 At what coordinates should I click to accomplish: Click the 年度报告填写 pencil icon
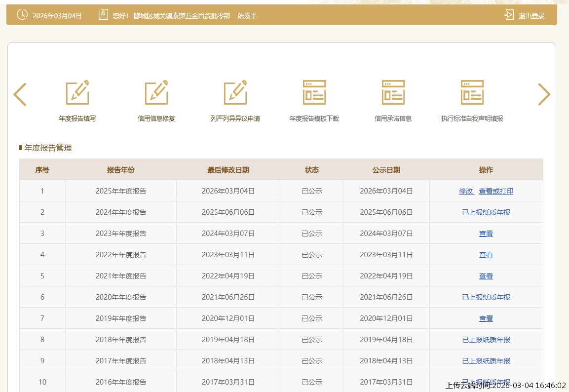(77, 92)
